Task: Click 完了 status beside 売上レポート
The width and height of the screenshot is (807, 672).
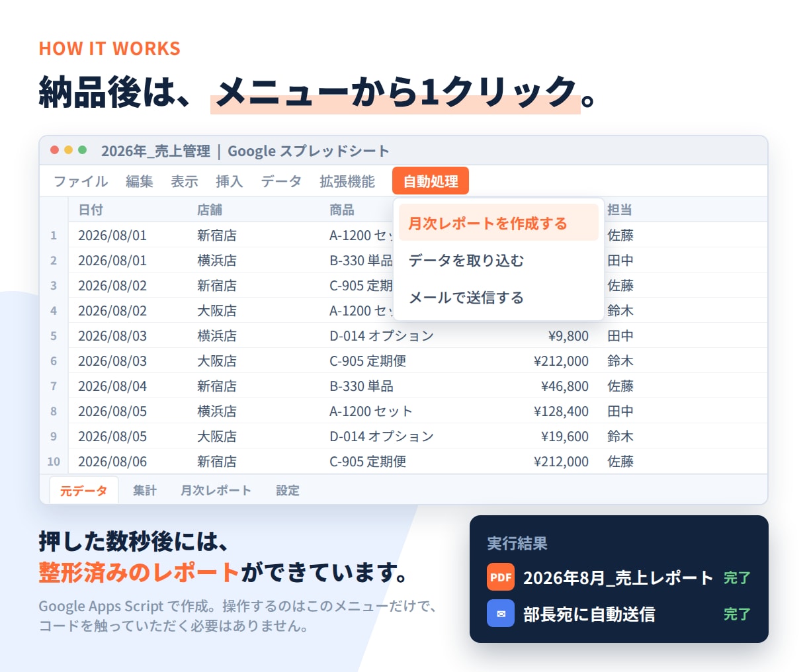Action: tap(737, 577)
